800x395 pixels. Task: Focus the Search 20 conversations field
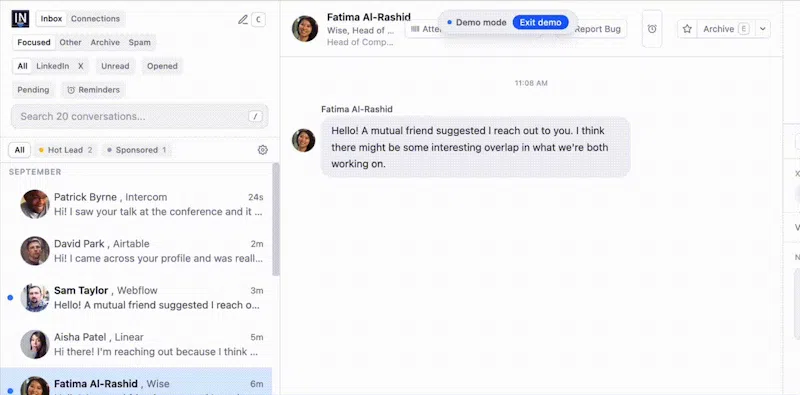pos(139,116)
